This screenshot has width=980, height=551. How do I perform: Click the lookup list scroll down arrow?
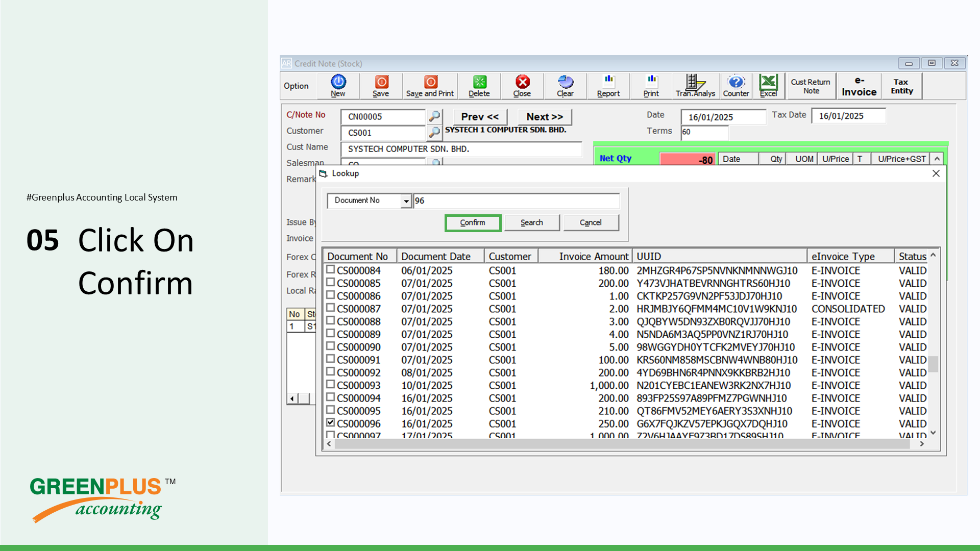pos(934,433)
